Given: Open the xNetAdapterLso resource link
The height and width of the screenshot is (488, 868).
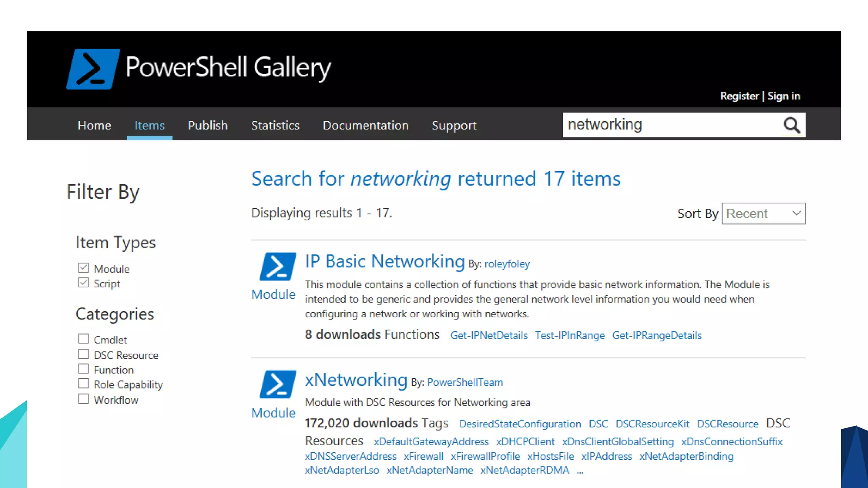Looking at the screenshot, I should (342, 470).
